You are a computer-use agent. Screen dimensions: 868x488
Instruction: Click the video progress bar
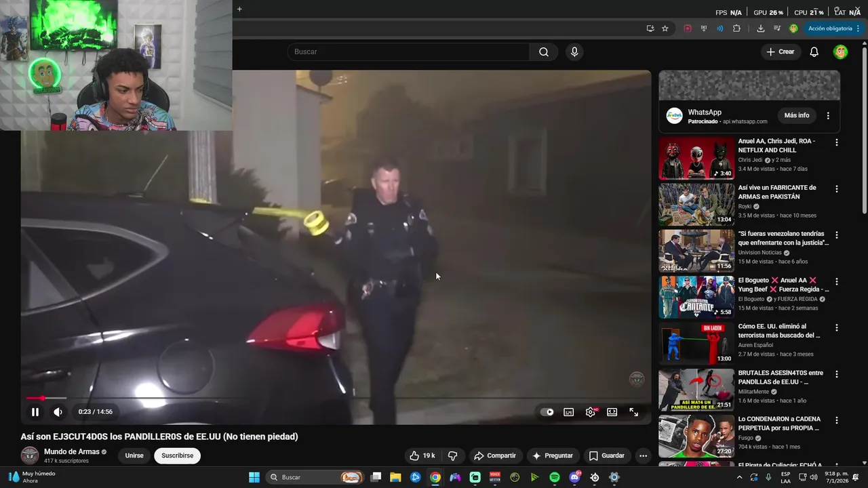click(336, 398)
